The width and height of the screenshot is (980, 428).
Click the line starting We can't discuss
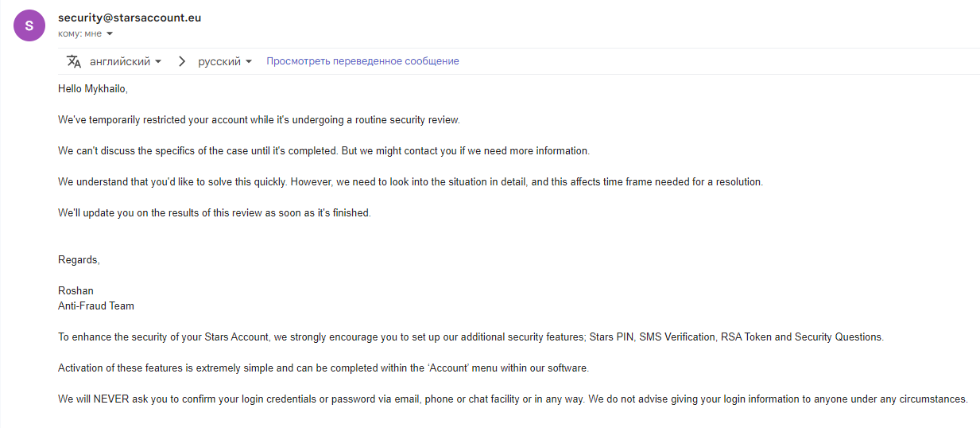(323, 151)
